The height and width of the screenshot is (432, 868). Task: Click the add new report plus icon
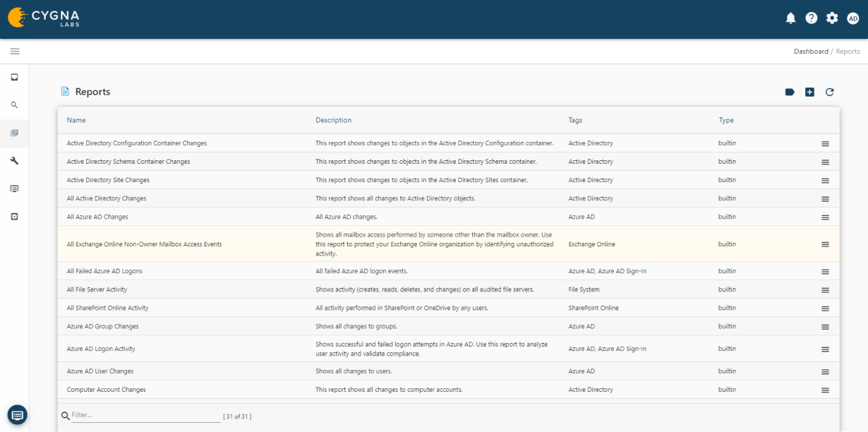[x=809, y=92]
